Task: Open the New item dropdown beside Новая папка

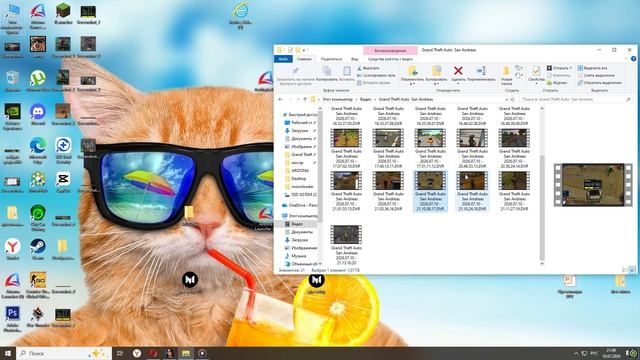Action: 518,68
